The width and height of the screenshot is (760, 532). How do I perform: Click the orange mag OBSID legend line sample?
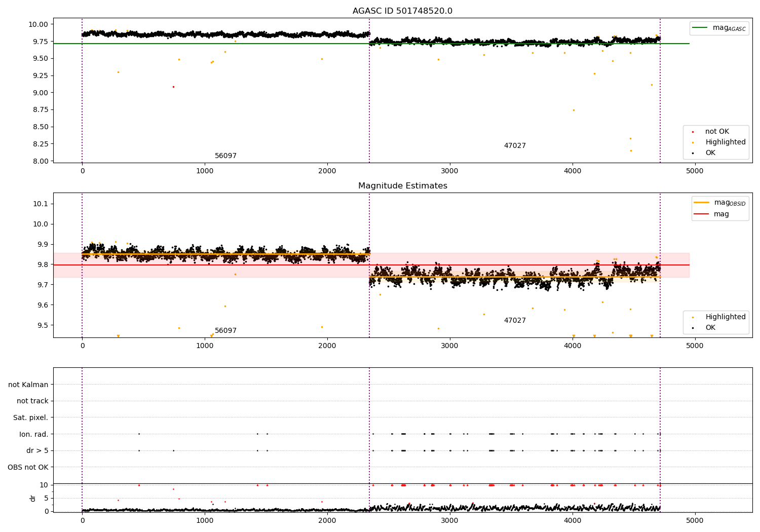702,203
